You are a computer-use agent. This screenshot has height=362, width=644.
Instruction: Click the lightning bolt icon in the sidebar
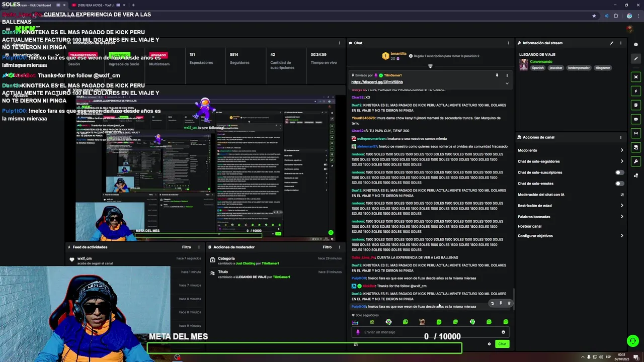pyautogui.click(x=636, y=91)
